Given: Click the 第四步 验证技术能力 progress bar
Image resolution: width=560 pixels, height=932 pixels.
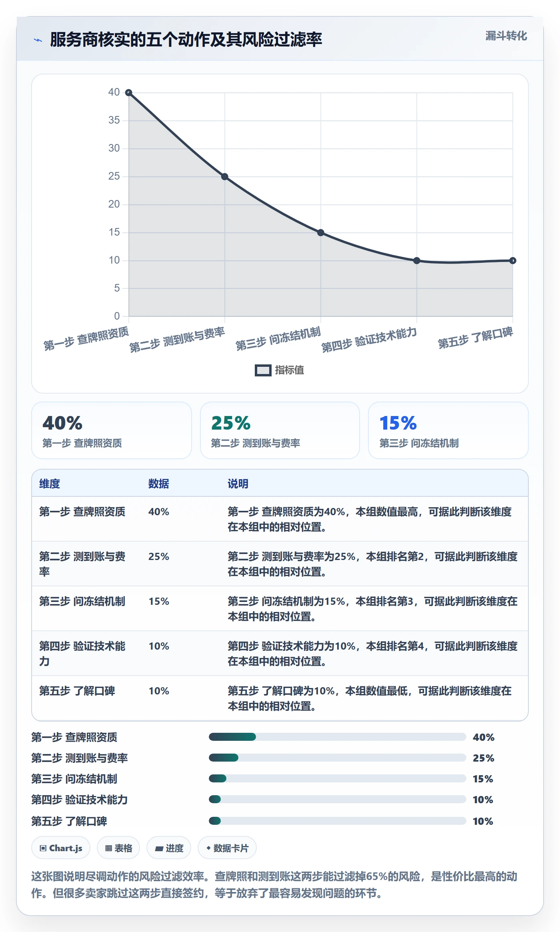Looking at the screenshot, I should (x=337, y=799).
